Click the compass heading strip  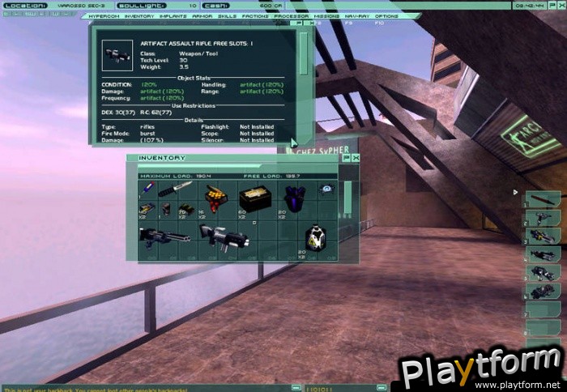pyautogui.click(x=39, y=14)
